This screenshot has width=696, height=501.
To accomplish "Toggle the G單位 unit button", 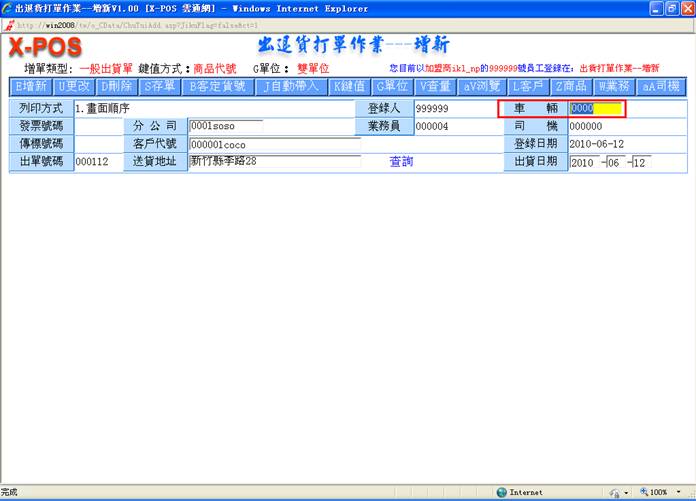I will (392, 86).
